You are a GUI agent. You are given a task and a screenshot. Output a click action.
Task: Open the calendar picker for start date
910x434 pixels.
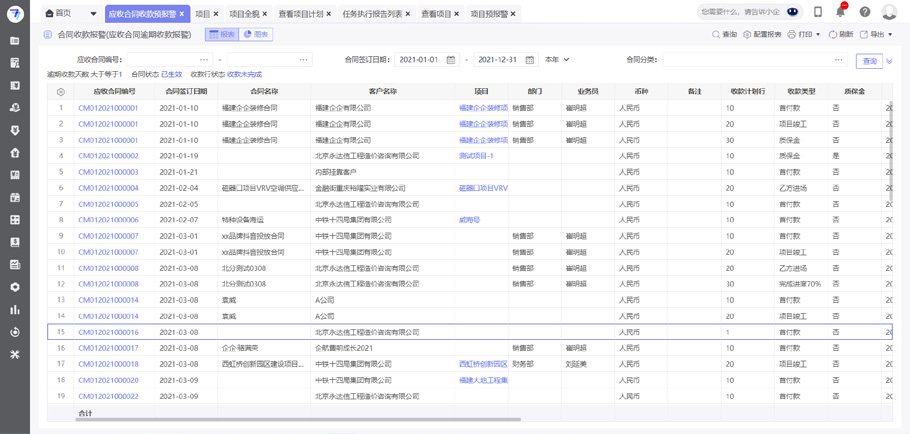point(451,60)
